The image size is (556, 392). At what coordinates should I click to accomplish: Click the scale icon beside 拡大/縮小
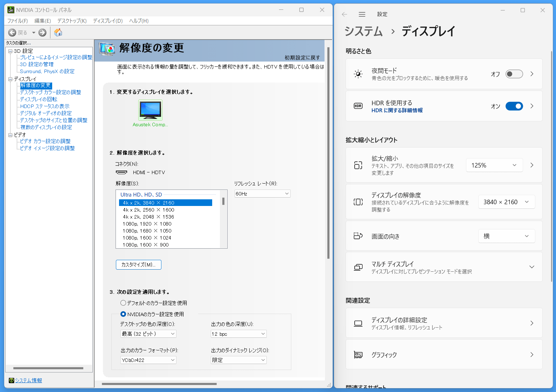[358, 165]
